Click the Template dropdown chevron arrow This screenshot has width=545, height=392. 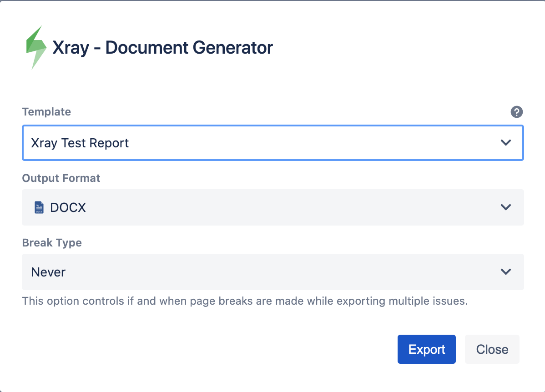click(x=506, y=142)
